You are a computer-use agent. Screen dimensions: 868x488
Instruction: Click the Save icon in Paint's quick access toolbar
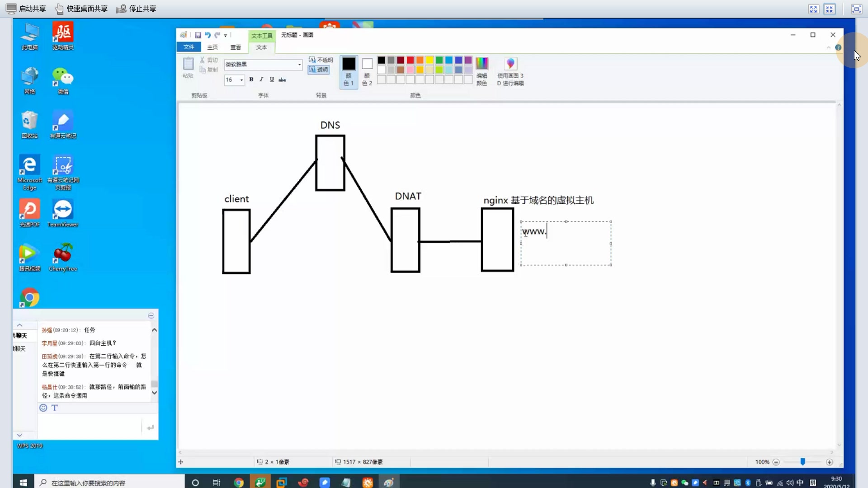pos(198,35)
